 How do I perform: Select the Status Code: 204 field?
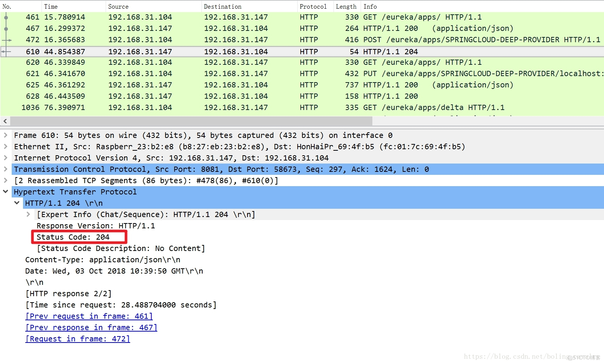pos(73,237)
